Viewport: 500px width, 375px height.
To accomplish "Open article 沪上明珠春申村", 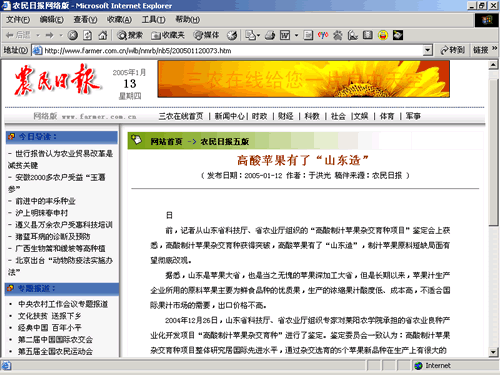I will (41, 213).
